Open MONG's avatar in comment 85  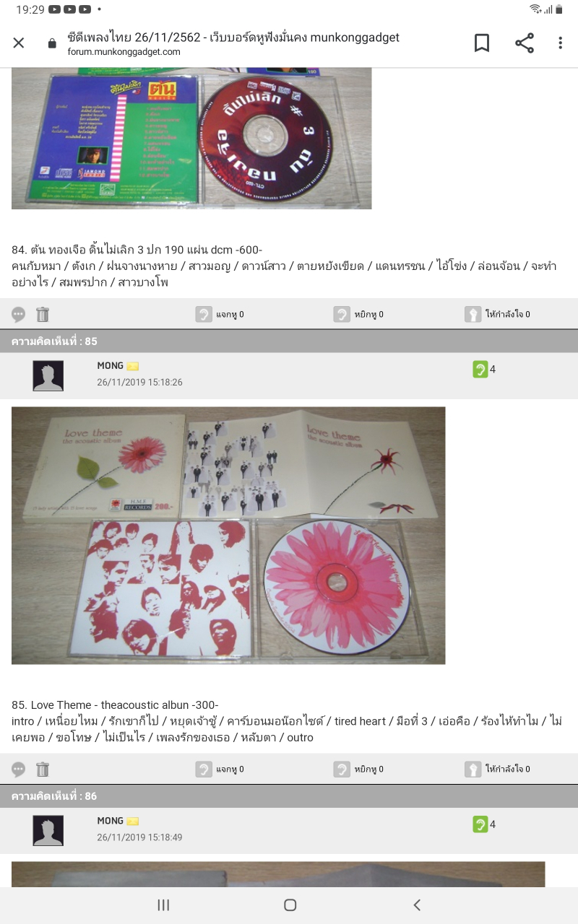(48, 376)
